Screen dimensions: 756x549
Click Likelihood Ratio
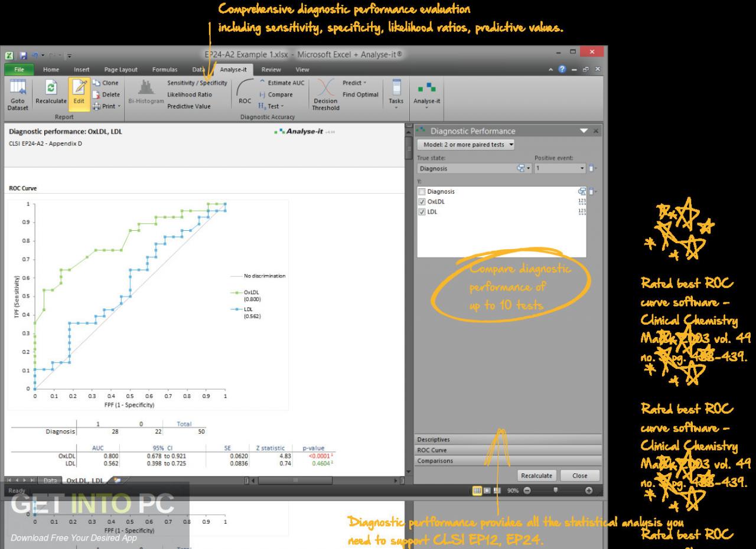click(190, 94)
